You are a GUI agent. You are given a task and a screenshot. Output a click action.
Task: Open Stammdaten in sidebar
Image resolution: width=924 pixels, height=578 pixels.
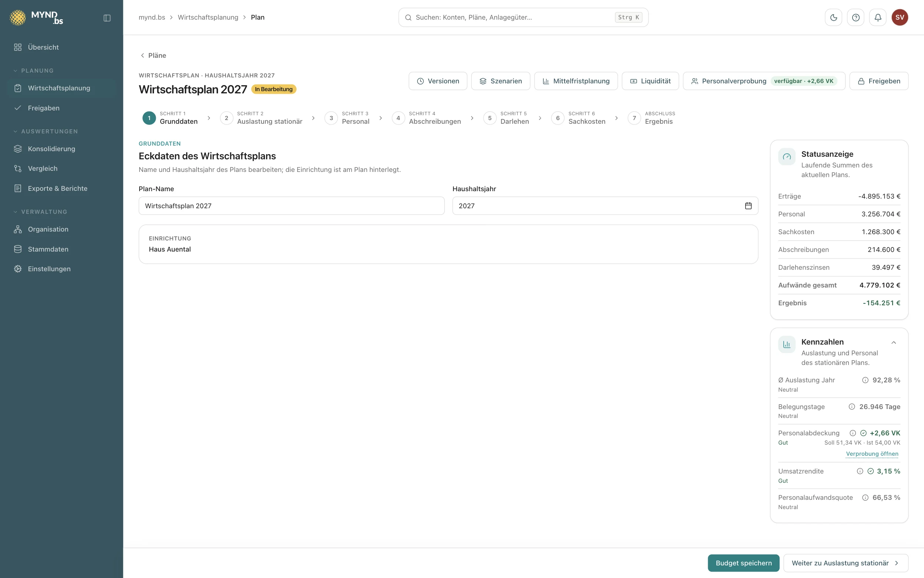pyautogui.click(x=61, y=249)
